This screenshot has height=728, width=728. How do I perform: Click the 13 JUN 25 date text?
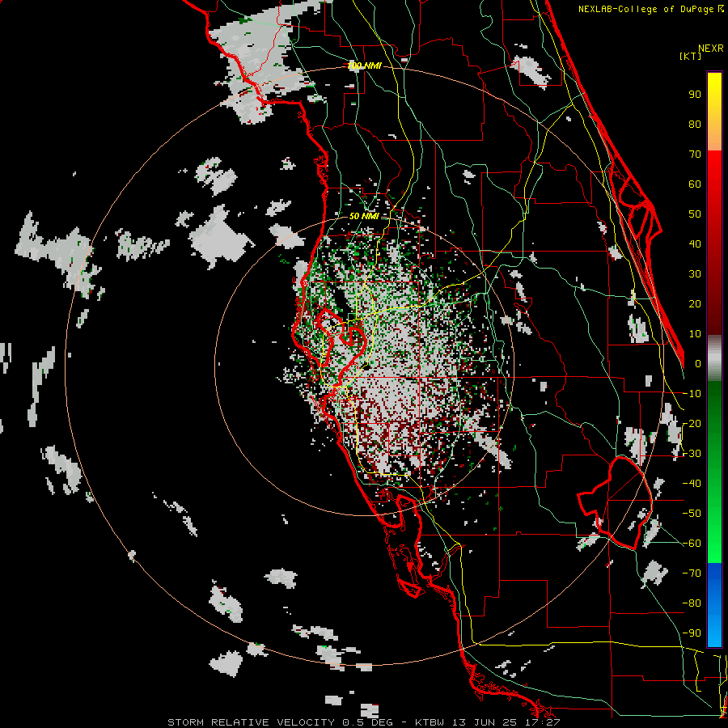pos(485,722)
